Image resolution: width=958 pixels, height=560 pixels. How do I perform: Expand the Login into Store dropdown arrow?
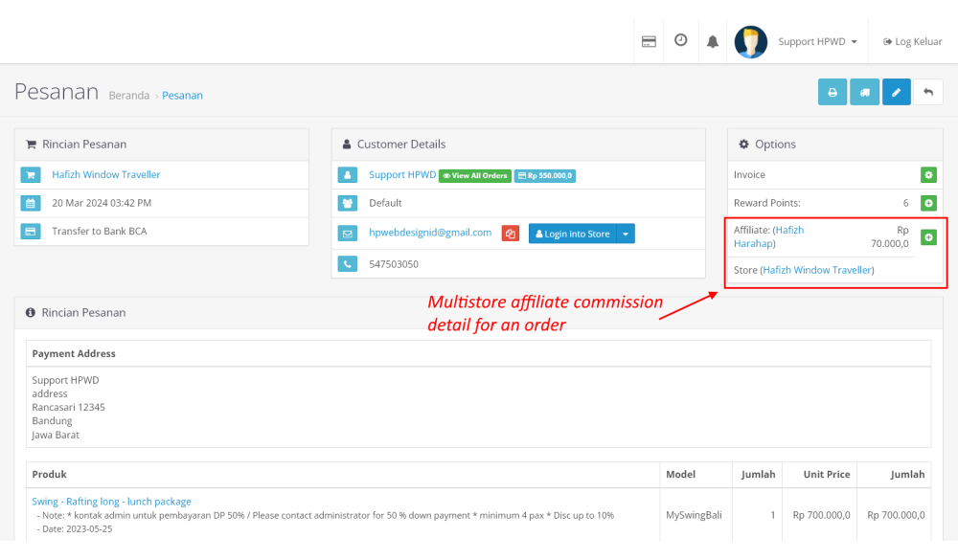click(x=626, y=234)
